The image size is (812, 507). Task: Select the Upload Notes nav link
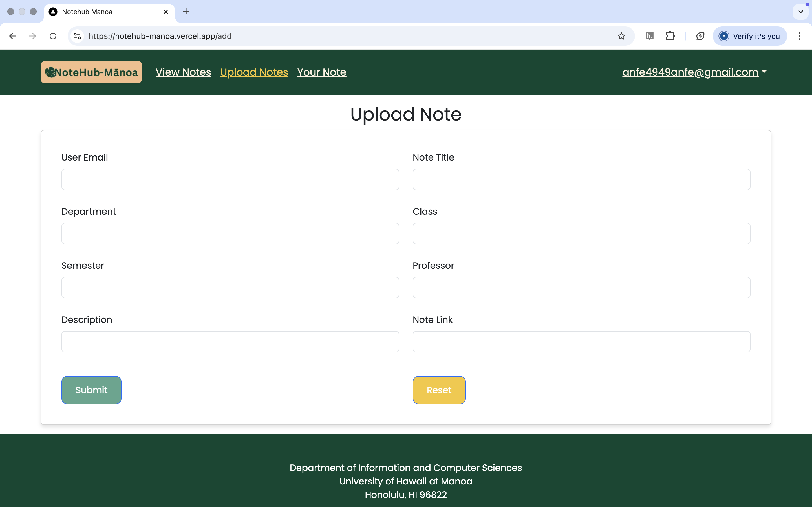pos(254,72)
